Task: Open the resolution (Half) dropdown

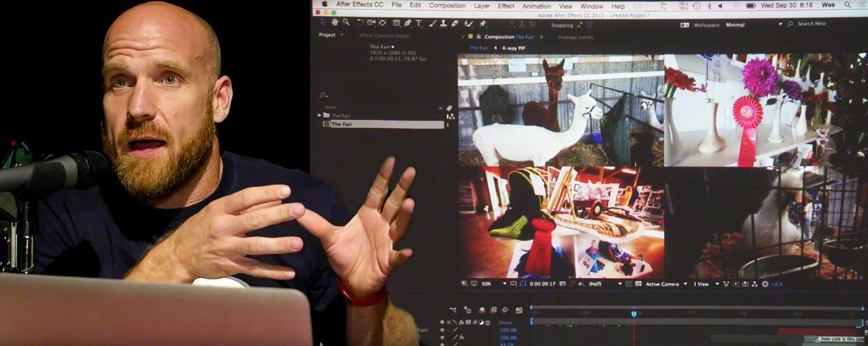Action: pos(605,284)
